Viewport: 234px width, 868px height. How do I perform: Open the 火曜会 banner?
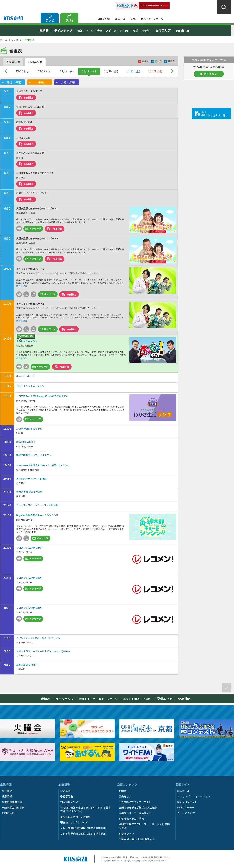tap(27, 728)
